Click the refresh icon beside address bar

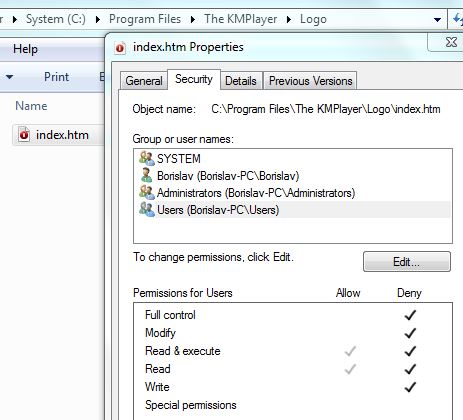tap(458, 19)
